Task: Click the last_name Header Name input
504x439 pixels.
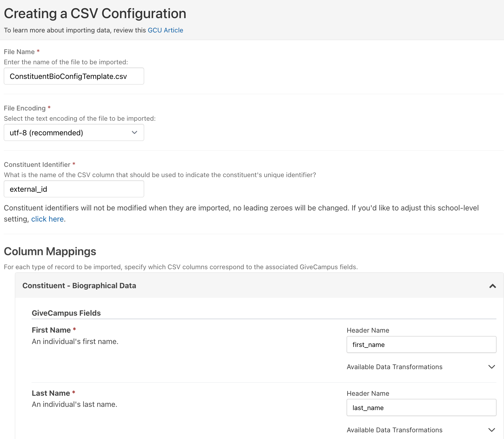Action: click(x=421, y=408)
